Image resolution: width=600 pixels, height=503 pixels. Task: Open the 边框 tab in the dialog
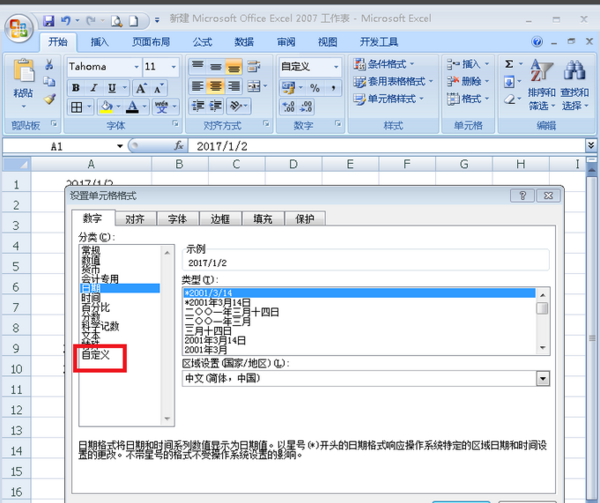[x=220, y=219]
